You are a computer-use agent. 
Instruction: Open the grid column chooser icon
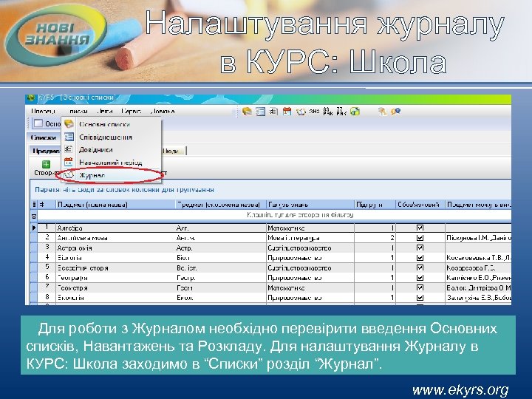[34, 205]
